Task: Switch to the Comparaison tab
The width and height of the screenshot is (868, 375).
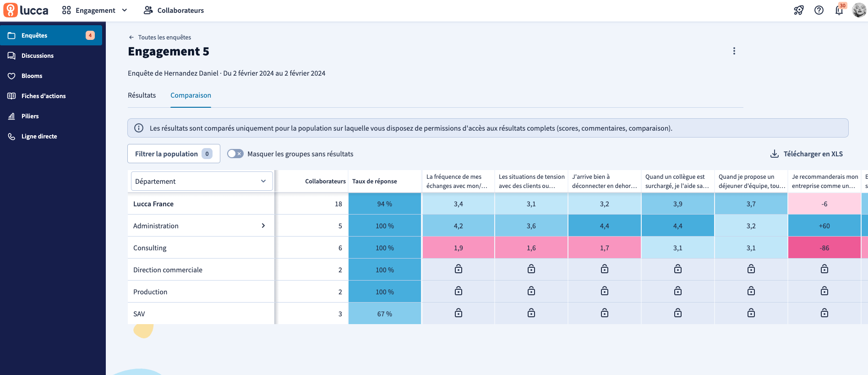Action: 191,95
